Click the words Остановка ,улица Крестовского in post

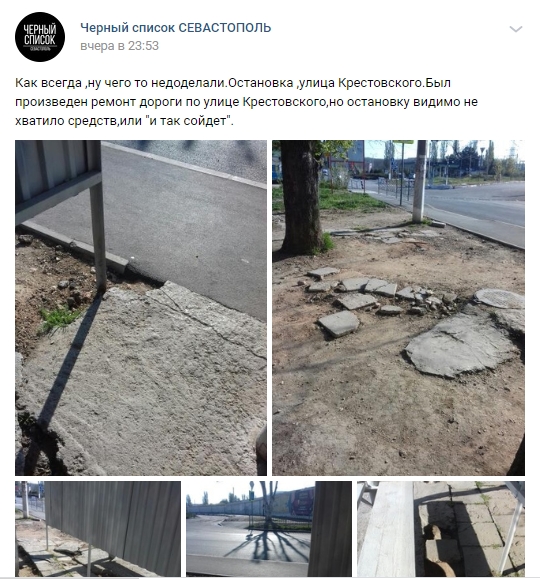point(326,83)
